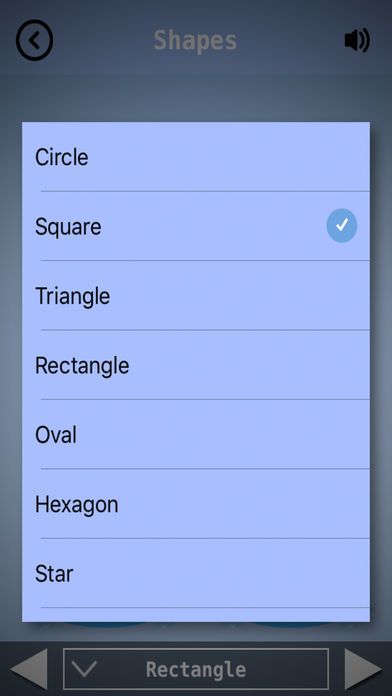Open the Rectangle shape selector box
Screen dimensions: 392x696
[196, 669]
